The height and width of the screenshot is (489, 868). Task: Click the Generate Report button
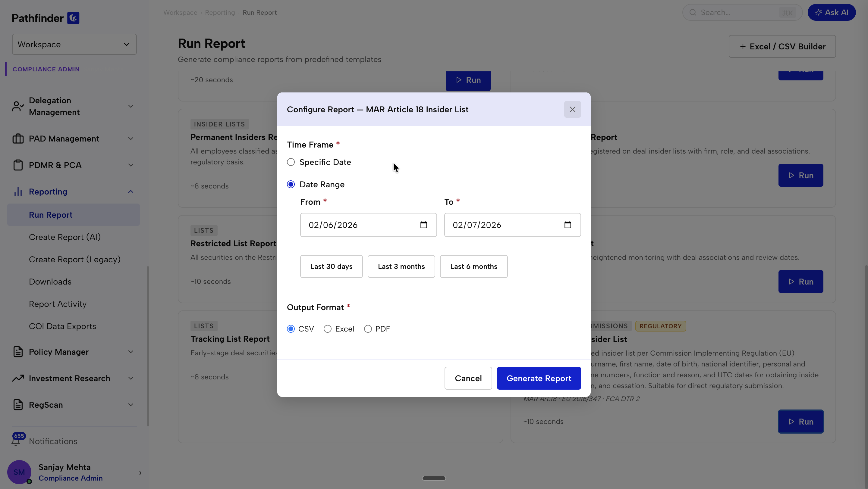click(539, 378)
